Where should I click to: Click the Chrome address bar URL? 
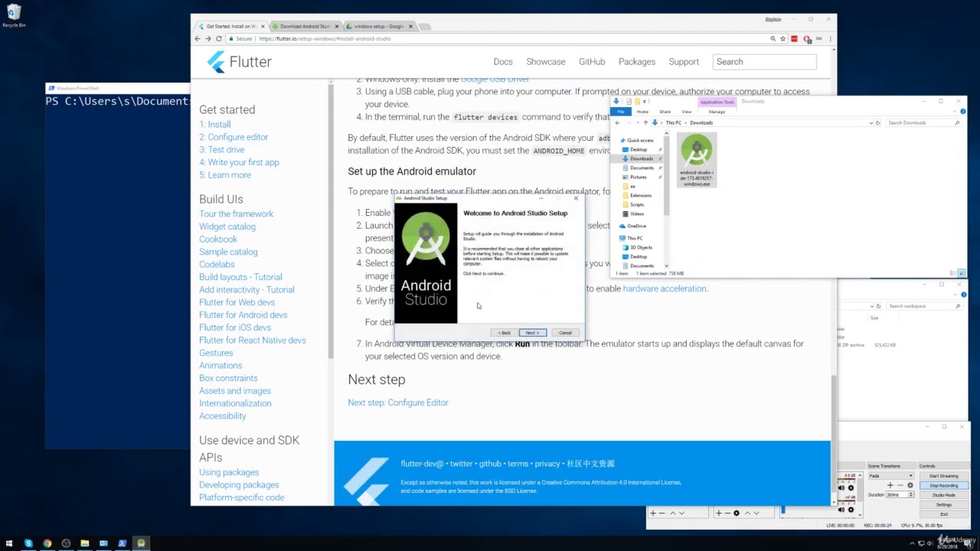tap(325, 39)
